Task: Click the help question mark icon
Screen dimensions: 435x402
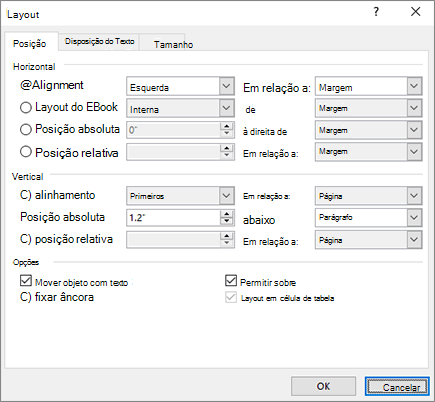Action: tap(376, 12)
